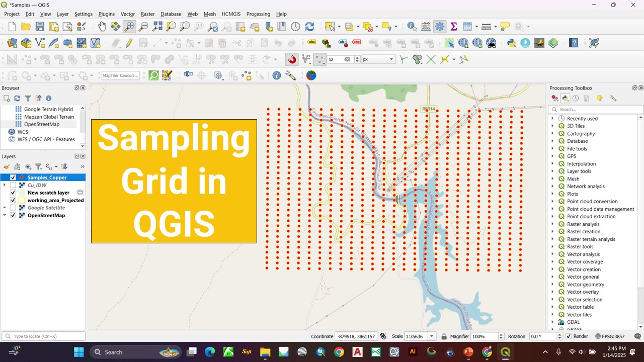Click the Map Tips speech bubble icon
This screenshot has height=362, width=644.
point(505,27)
